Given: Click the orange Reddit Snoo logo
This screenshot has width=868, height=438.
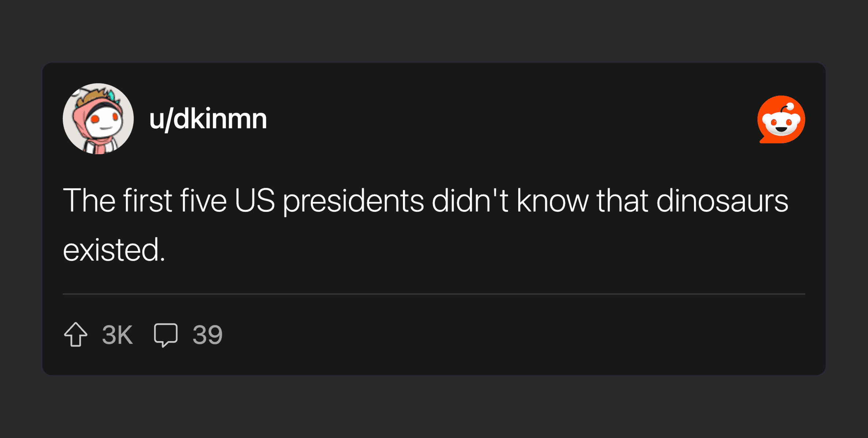Looking at the screenshot, I should (x=781, y=120).
